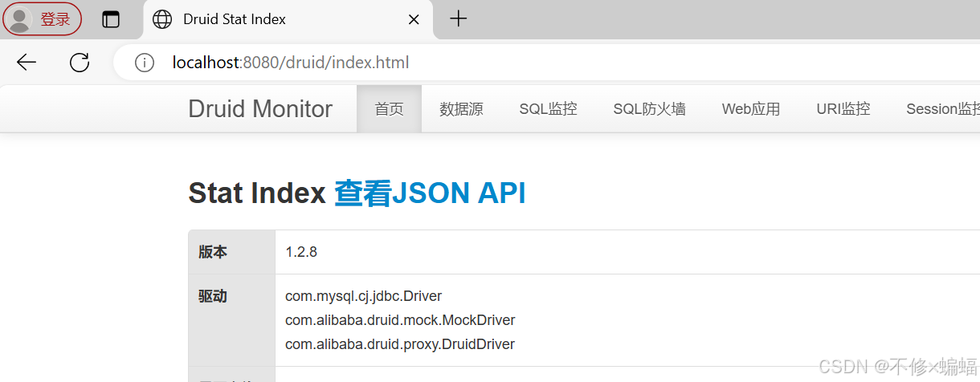Click the Stat Index heading text
Viewport: 980px width, 382px height.
pos(257,193)
